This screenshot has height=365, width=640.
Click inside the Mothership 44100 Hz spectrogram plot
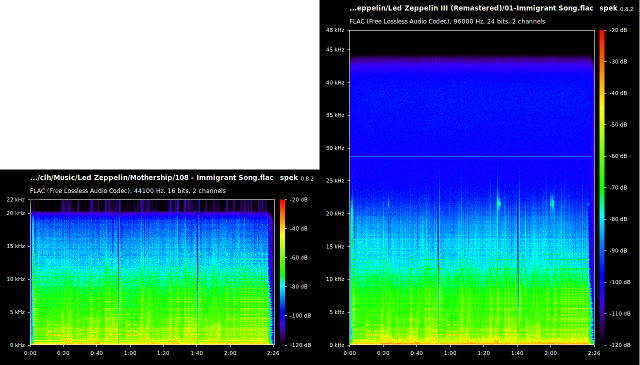(153, 272)
